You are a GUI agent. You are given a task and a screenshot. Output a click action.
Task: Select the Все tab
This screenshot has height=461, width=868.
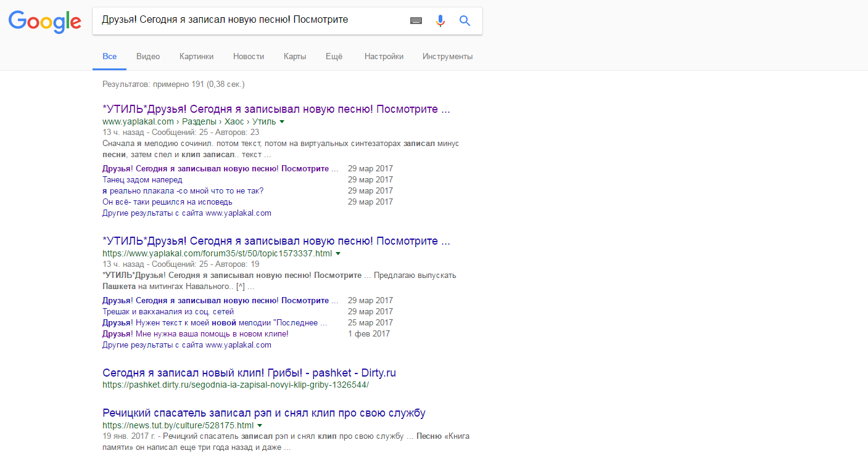pyautogui.click(x=110, y=56)
